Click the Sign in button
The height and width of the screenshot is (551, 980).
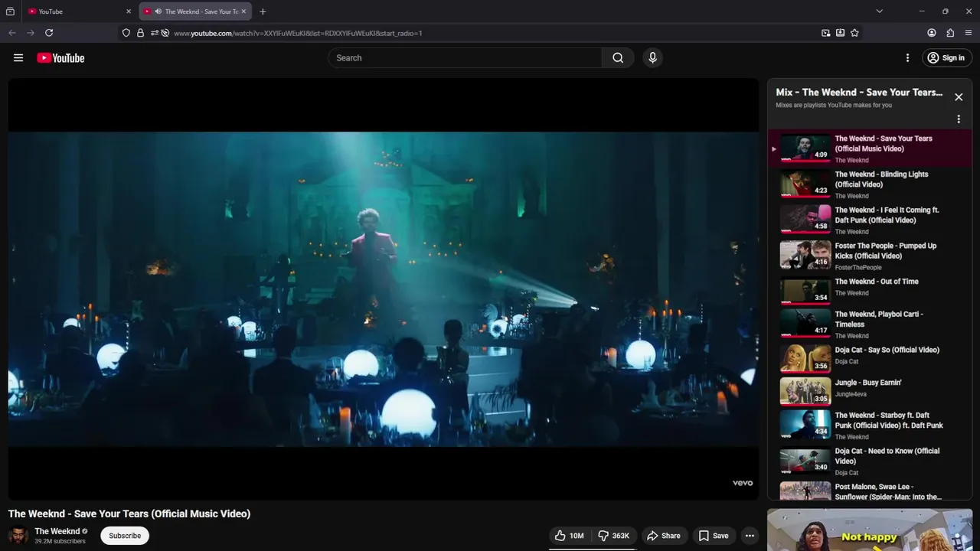point(946,57)
